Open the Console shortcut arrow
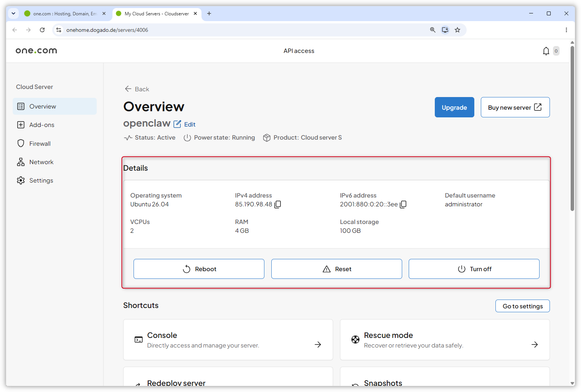The height and width of the screenshot is (392, 581). (x=318, y=344)
